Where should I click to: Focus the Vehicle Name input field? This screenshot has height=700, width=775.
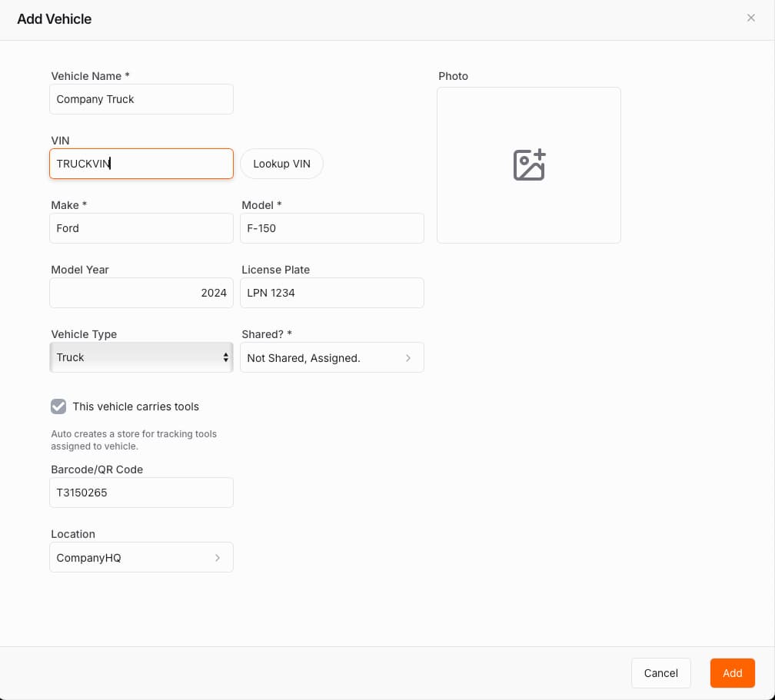pyautogui.click(x=141, y=99)
